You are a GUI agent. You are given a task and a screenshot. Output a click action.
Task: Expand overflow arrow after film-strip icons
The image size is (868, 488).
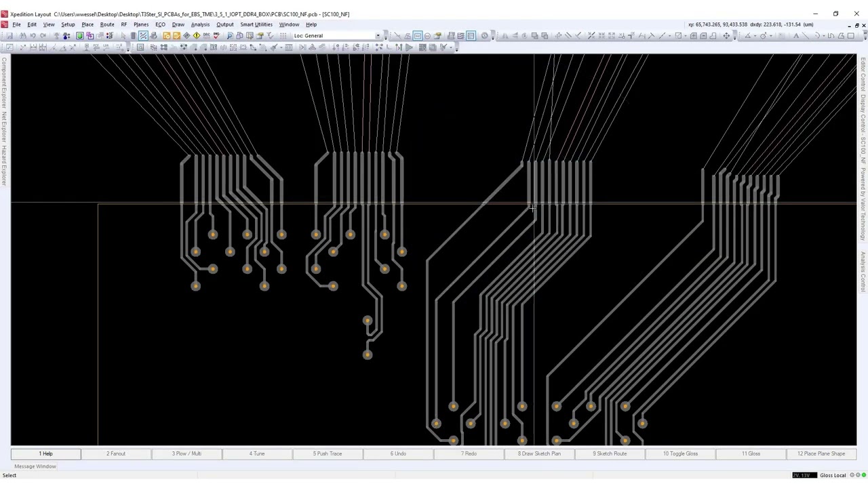(x=456, y=49)
